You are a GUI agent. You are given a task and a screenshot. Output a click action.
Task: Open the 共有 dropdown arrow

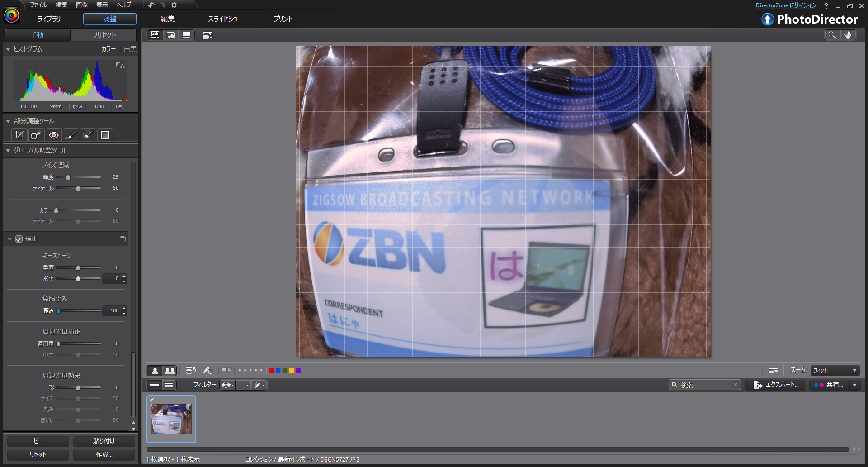tap(854, 385)
